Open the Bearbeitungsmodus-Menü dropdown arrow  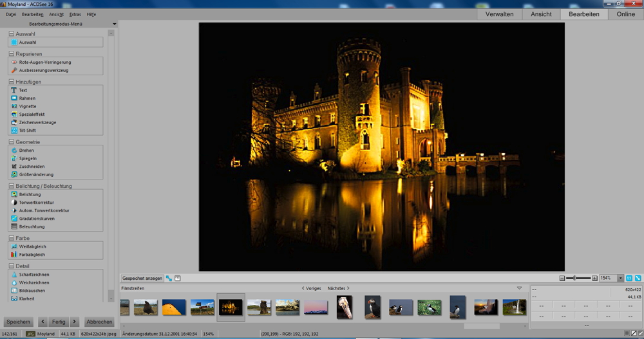click(114, 24)
